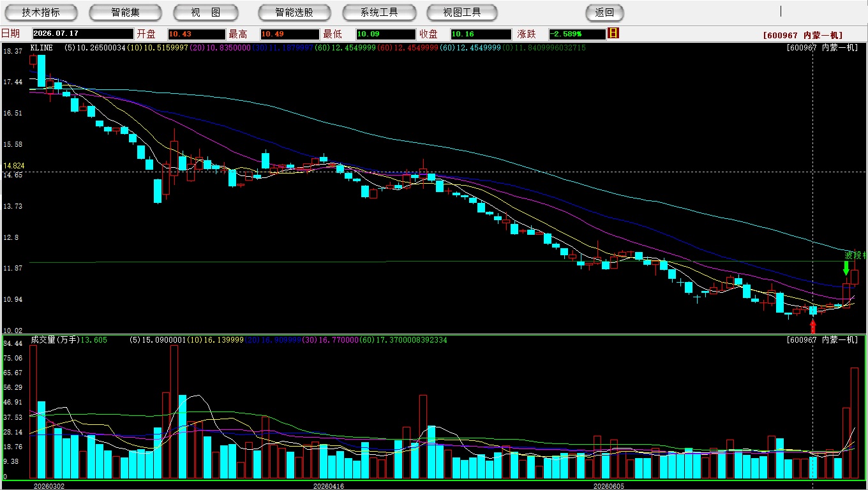Click the date label 20260416

coord(329,486)
